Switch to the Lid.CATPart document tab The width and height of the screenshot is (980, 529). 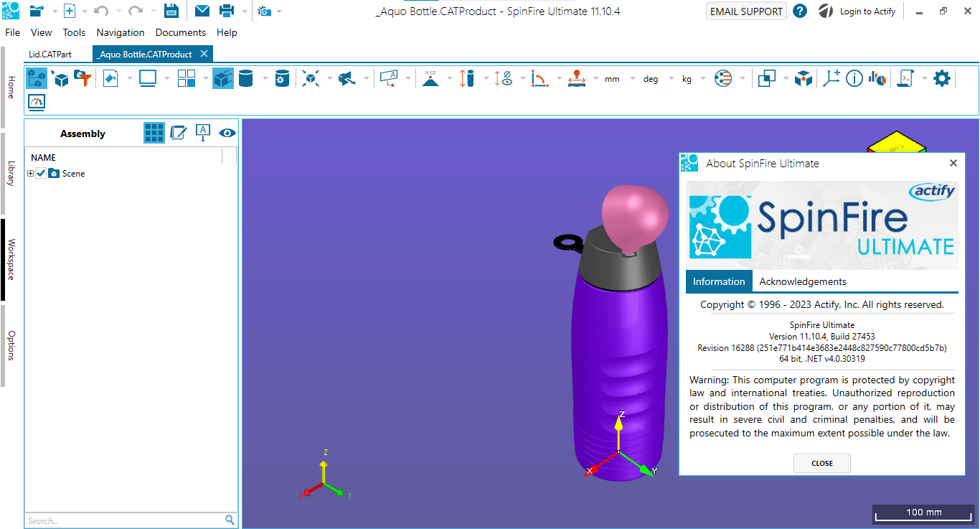(x=50, y=54)
